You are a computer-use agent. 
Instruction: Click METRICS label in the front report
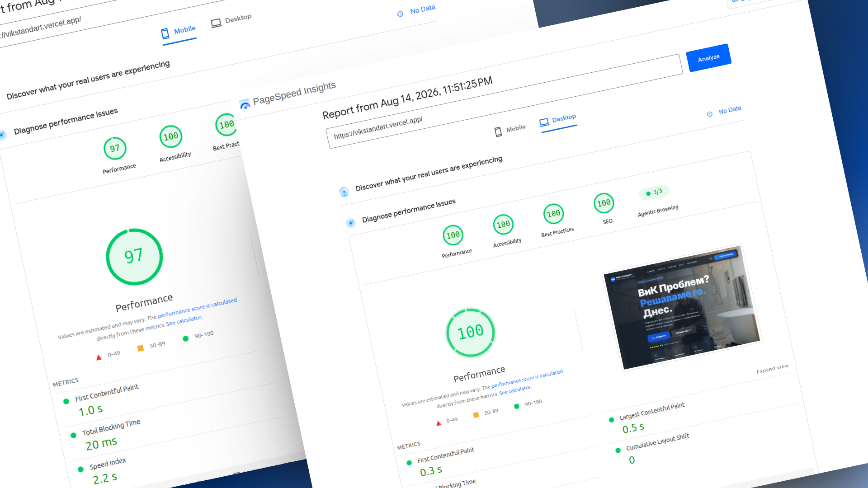pos(409,446)
